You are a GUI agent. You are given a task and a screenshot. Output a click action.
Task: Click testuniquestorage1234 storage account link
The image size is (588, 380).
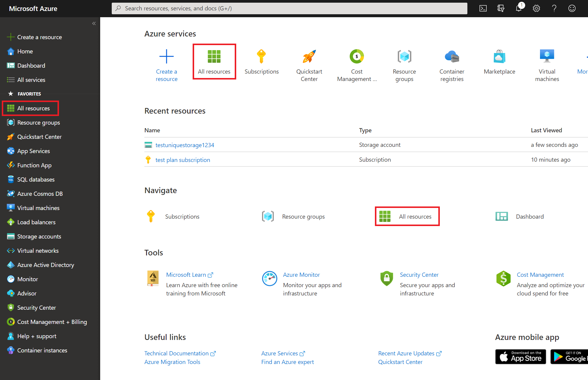tap(186, 145)
